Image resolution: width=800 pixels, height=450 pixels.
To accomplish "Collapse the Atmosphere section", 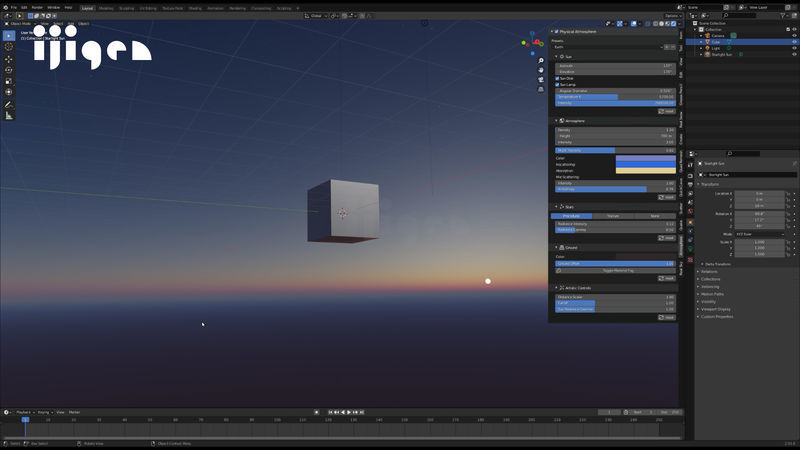I will (x=556, y=121).
